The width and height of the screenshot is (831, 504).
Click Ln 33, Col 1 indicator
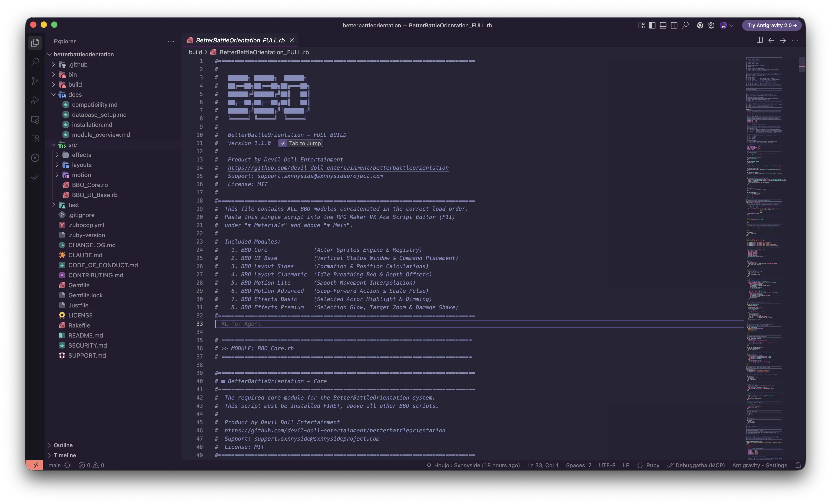click(x=543, y=465)
